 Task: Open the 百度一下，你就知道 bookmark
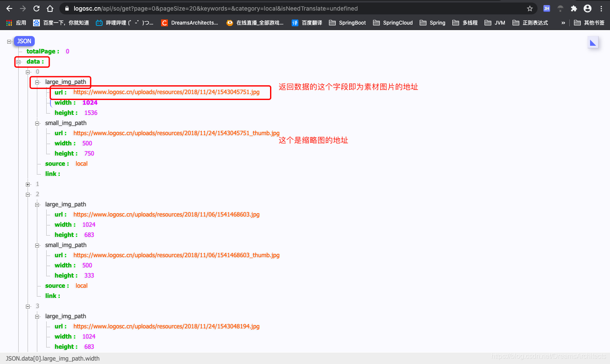(x=61, y=23)
